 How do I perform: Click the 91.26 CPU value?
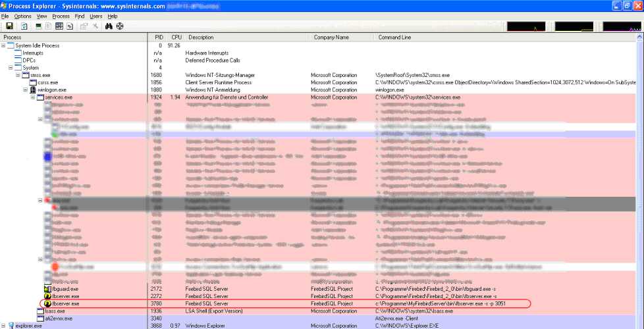[x=174, y=45]
